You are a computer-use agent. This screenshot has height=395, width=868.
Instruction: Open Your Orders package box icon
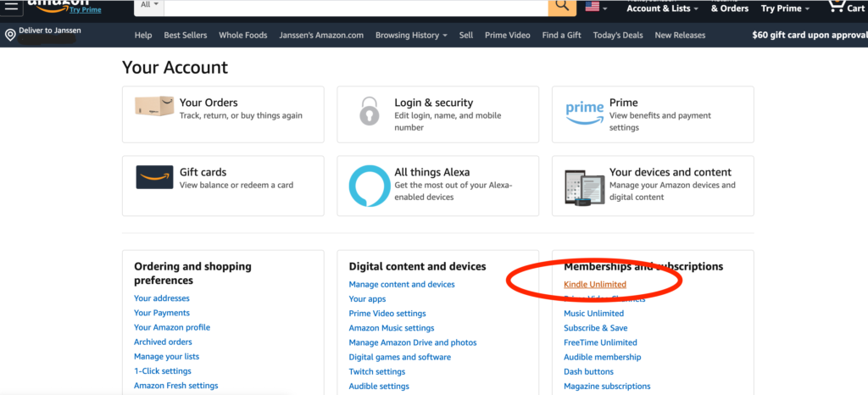154,106
